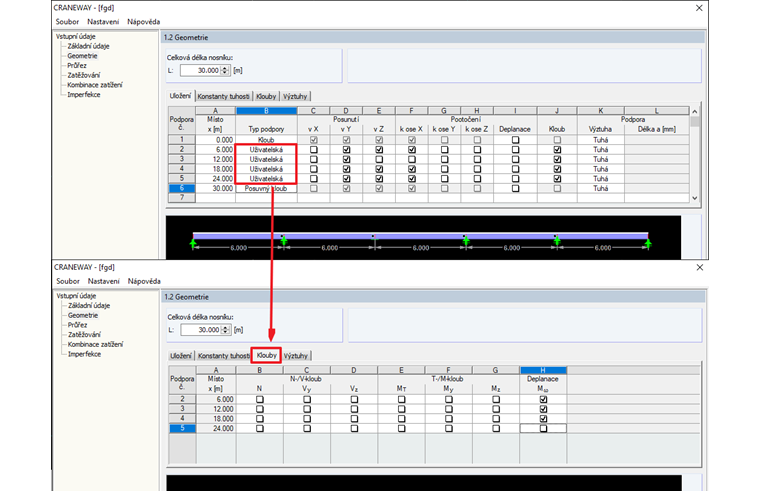Switch to Konstanty tuhosti tab in lower window
The width and height of the screenshot is (760, 491).
[223, 356]
